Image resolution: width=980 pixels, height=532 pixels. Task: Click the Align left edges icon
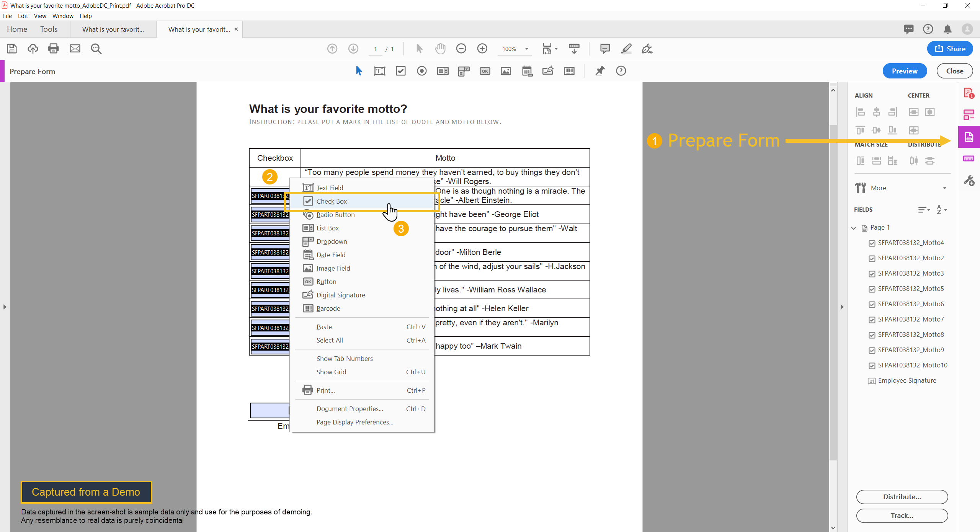pyautogui.click(x=861, y=112)
